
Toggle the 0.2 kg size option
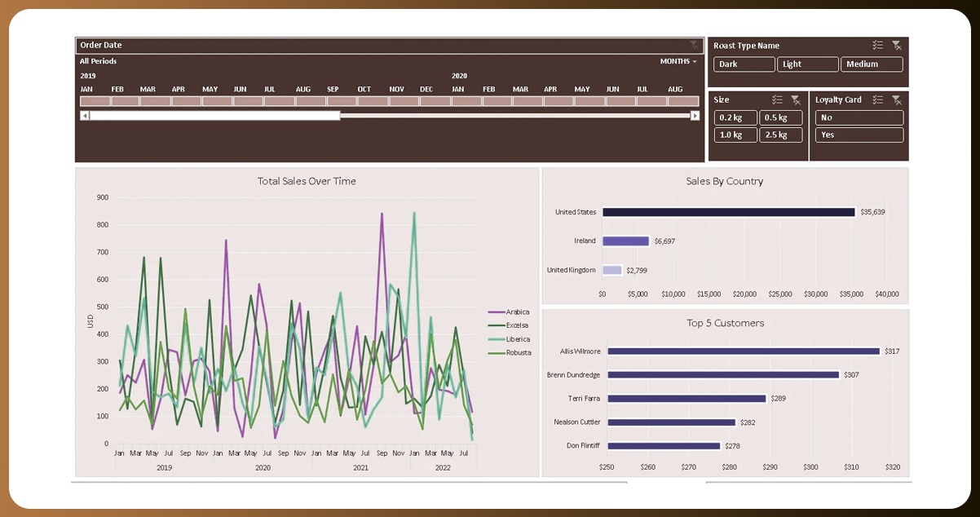tap(735, 117)
